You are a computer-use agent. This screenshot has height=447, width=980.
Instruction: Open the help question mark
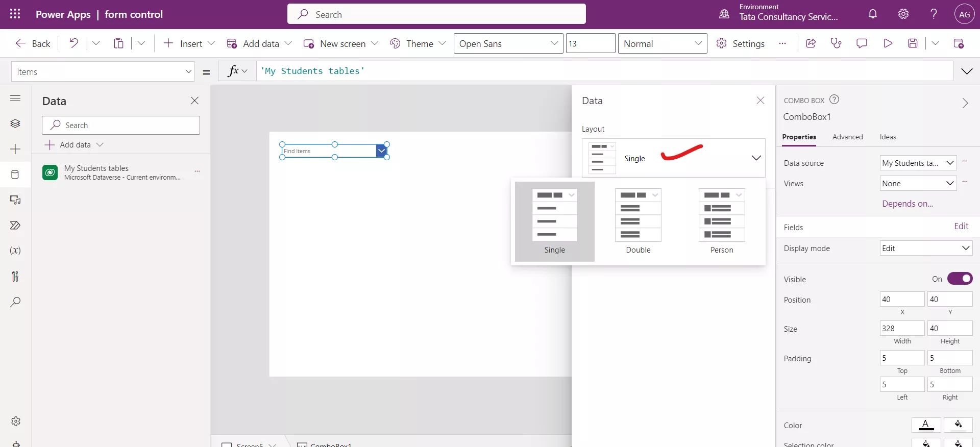tap(934, 14)
